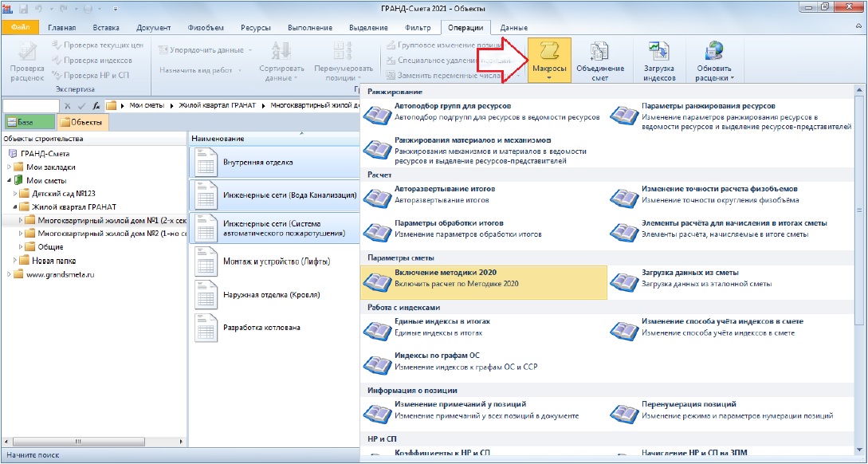Screen dimensions: 868x464
Task: Open the Файл tab
Action: pos(20,27)
